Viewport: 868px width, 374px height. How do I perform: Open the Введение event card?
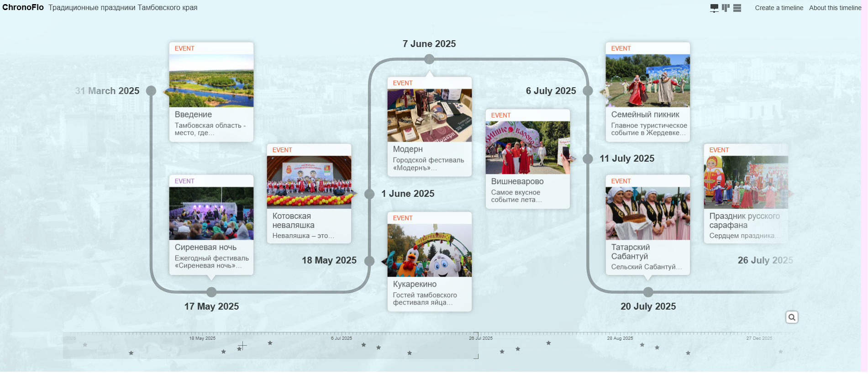pos(211,115)
